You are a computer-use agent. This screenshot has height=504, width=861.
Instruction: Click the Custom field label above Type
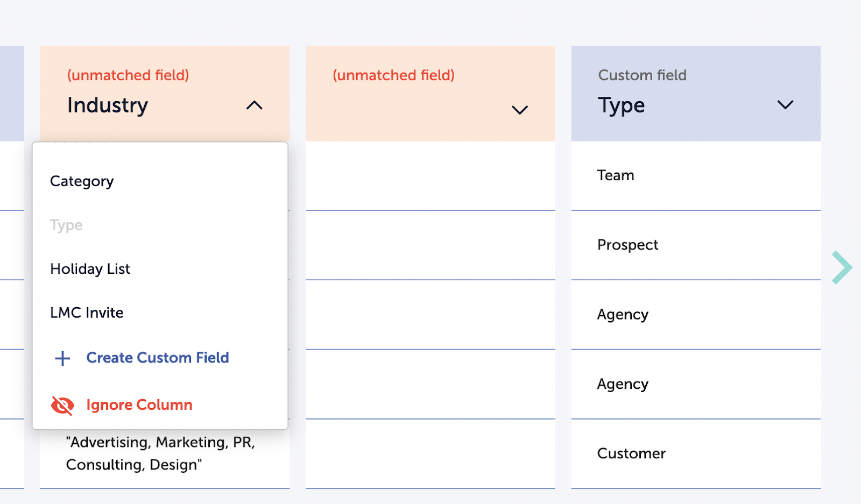pyautogui.click(x=642, y=75)
